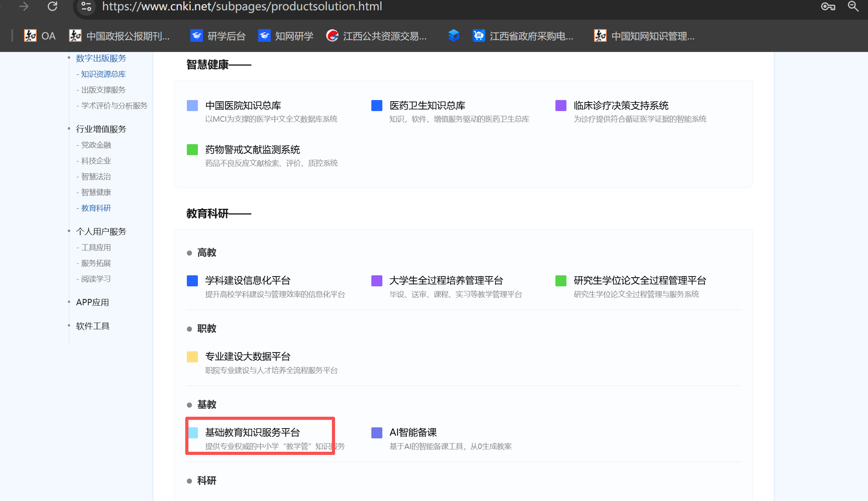868x501 pixels.
Task: Click the cyan square beside 基础教育知识服务平台
Action: pyautogui.click(x=193, y=433)
